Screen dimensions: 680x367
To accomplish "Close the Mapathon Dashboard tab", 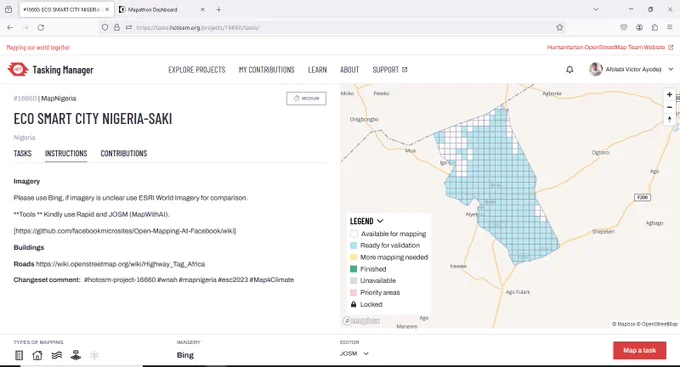I will point(202,9).
